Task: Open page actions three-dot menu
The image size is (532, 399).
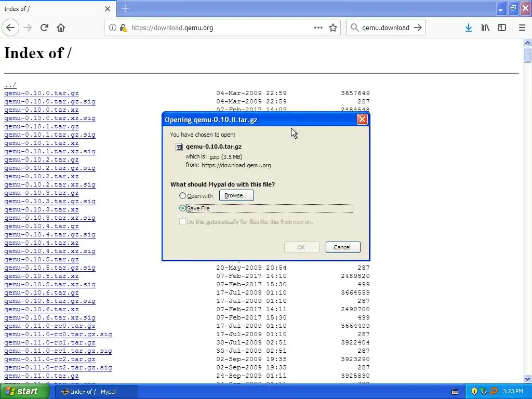Action: [318, 28]
